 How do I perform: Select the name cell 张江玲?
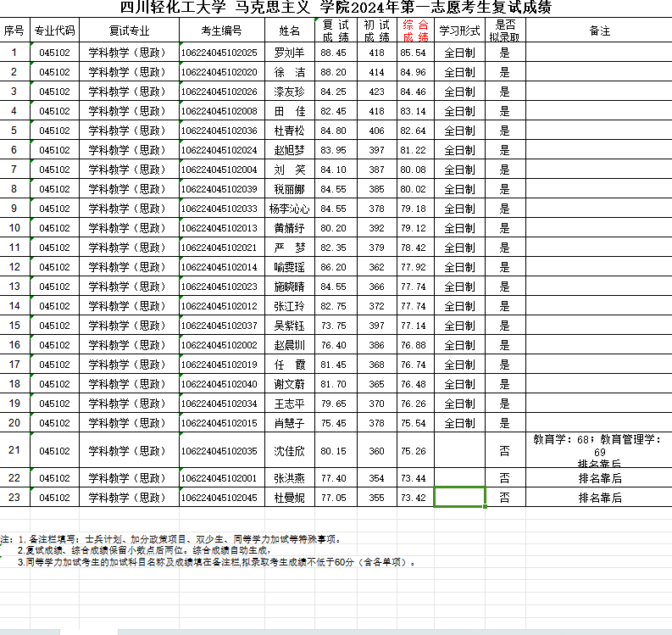pos(290,306)
